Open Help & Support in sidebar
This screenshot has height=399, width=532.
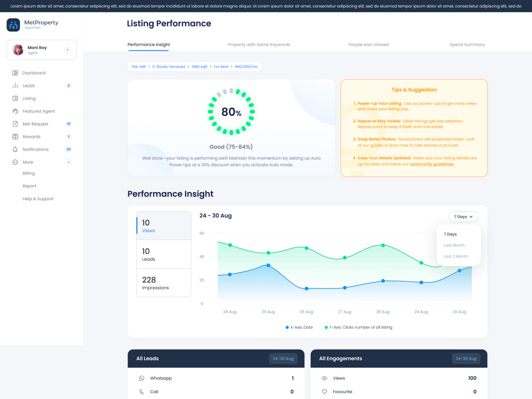coord(38,199)
